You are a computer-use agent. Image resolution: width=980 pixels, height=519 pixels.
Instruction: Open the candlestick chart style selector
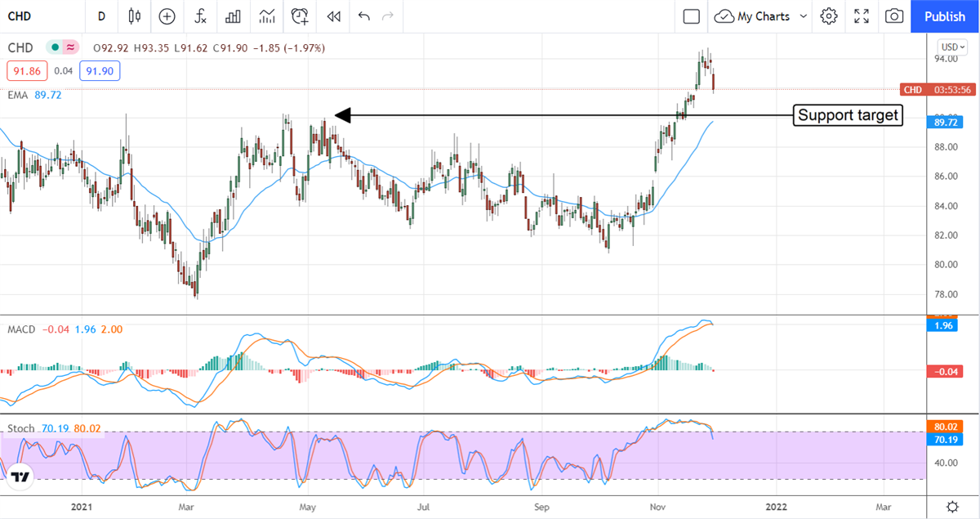(x=135, y=16)
